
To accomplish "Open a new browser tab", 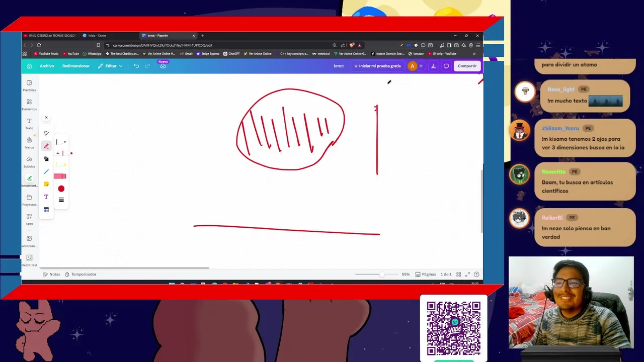I will point(202,36).
